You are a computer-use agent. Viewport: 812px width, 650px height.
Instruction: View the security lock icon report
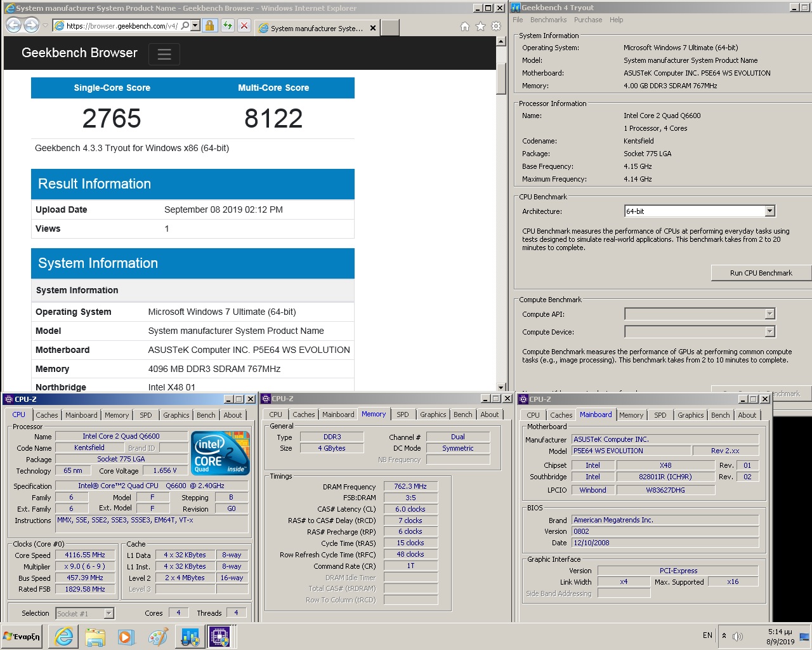[210, 26]
